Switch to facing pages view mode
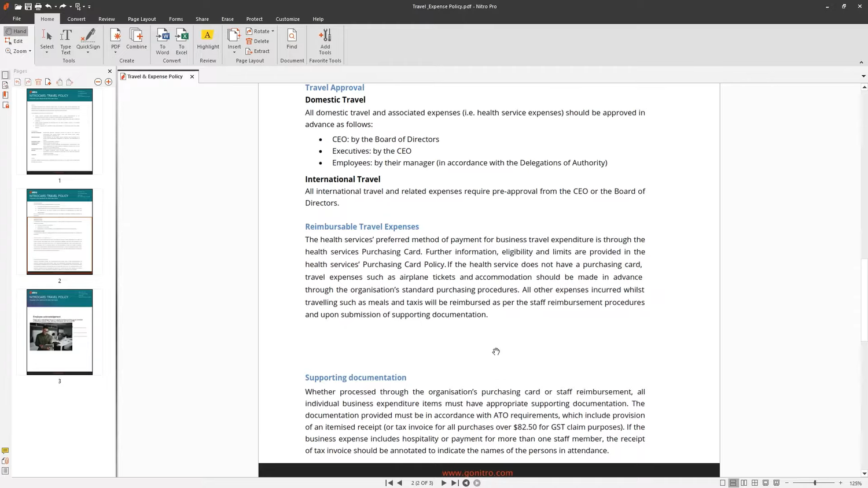868x488 pixels. [x=744, y=483]
